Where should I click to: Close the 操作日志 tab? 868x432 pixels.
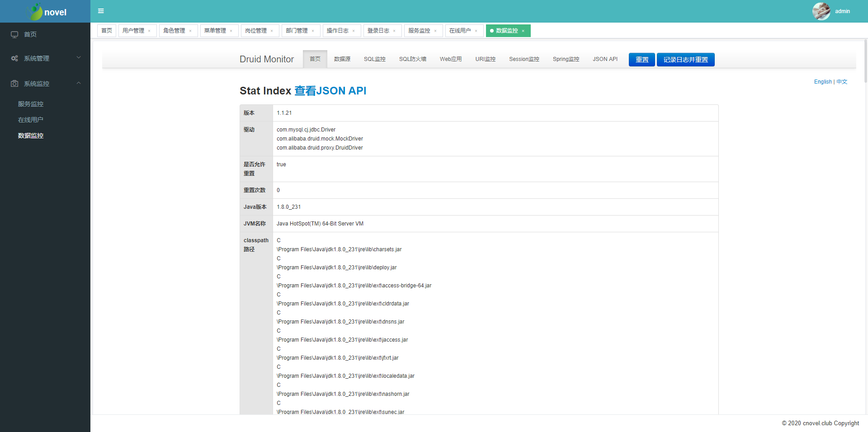(x=354, y=31)
